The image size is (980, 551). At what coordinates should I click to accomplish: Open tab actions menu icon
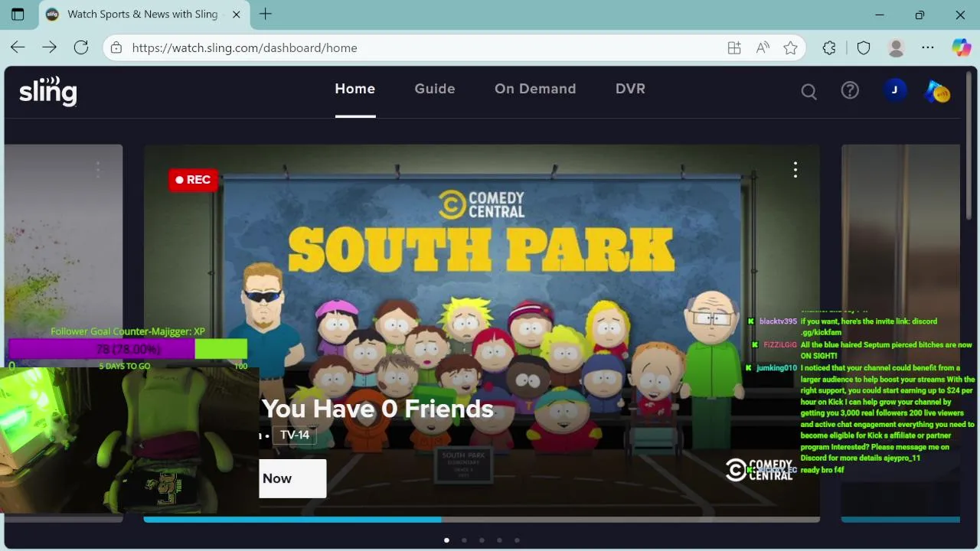click(18, 14)
